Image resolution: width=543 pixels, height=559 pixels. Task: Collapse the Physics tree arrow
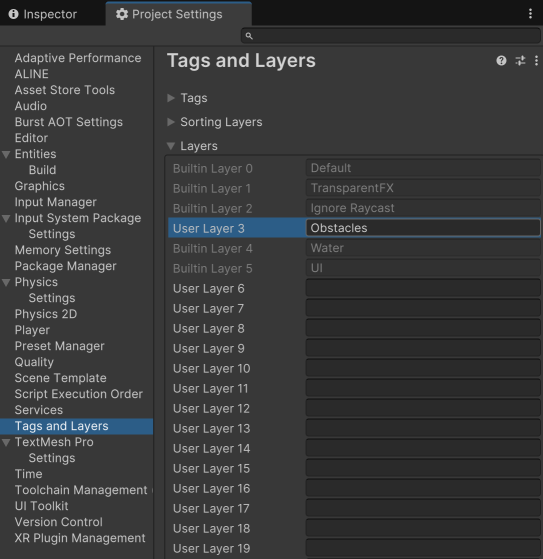point(6,282)
